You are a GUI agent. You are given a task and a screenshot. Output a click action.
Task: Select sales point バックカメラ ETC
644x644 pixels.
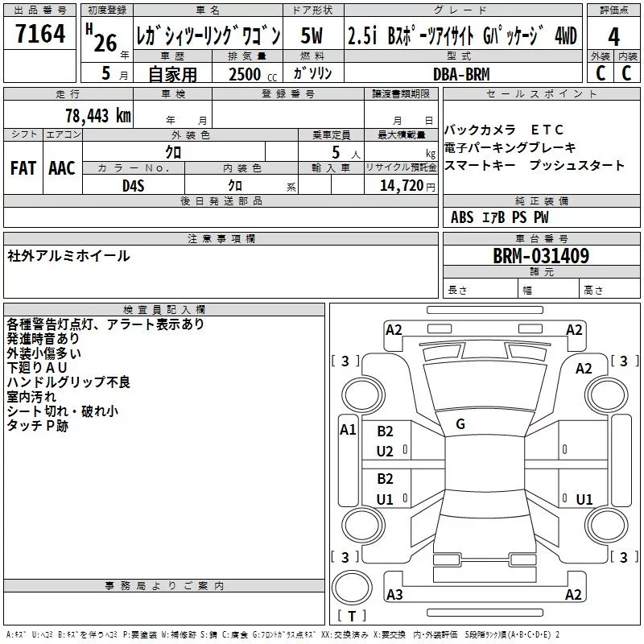tap(504, 130)
